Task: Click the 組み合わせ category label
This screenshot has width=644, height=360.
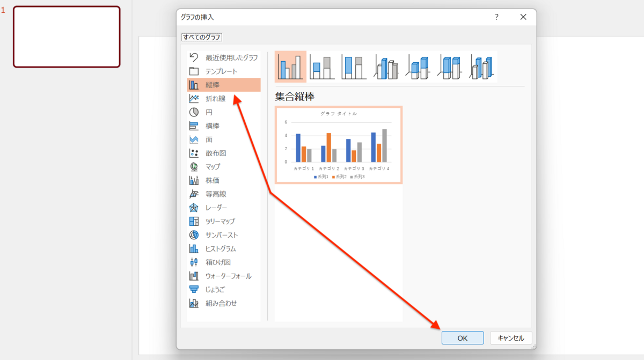Action: [221, 303]
